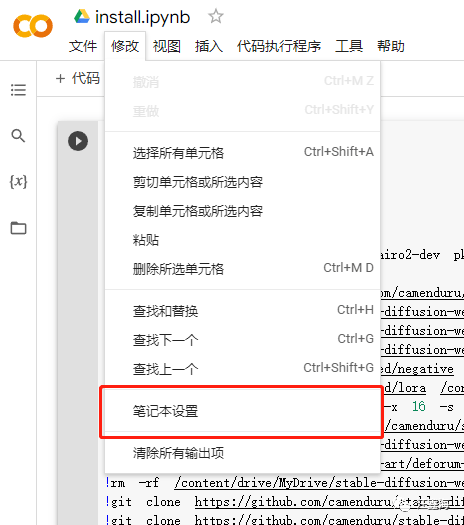464x525 pixels.
Task: Run the code cell play button
Action: (x=78, y=141)
